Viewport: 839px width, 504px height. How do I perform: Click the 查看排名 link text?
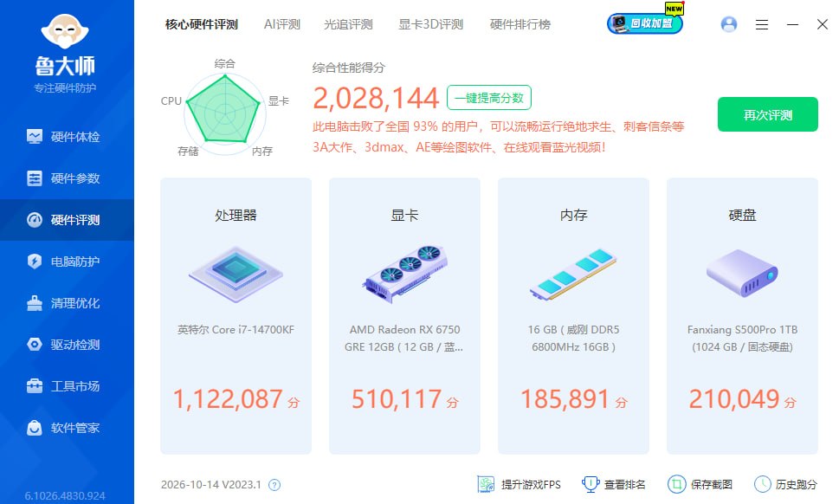tap(625, 485)
